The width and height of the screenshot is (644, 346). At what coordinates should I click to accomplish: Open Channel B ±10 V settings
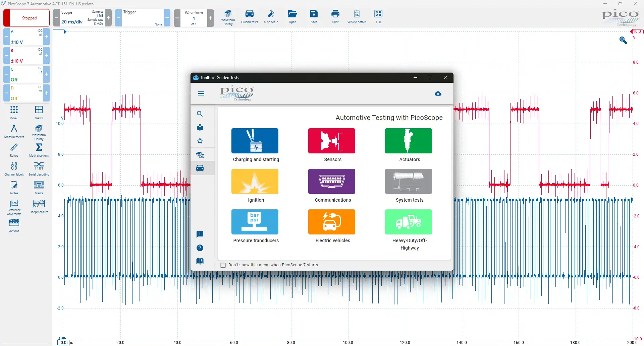pyautogui.click(x=26, y=55)
